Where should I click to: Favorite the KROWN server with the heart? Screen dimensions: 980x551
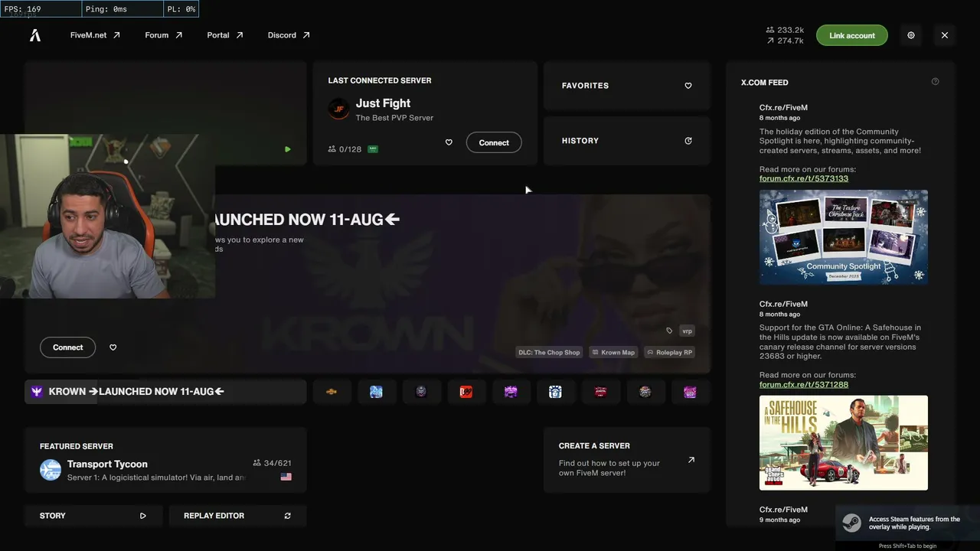click(113, 347)
